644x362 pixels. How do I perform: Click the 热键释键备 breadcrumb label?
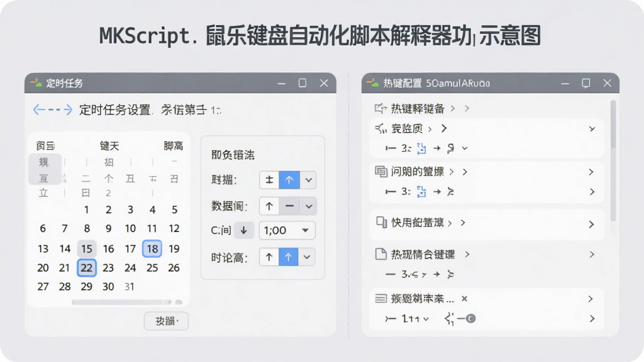[x=418, y=108]
